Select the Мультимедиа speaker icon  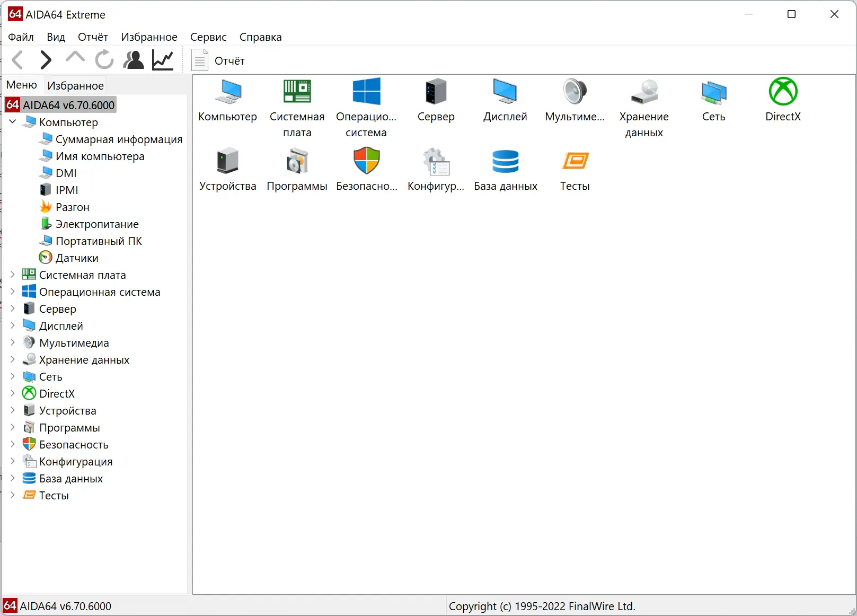575,98
